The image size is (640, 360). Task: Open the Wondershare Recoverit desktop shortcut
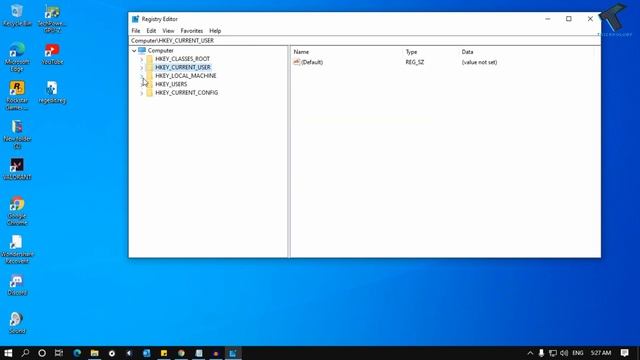pos(17,249)
